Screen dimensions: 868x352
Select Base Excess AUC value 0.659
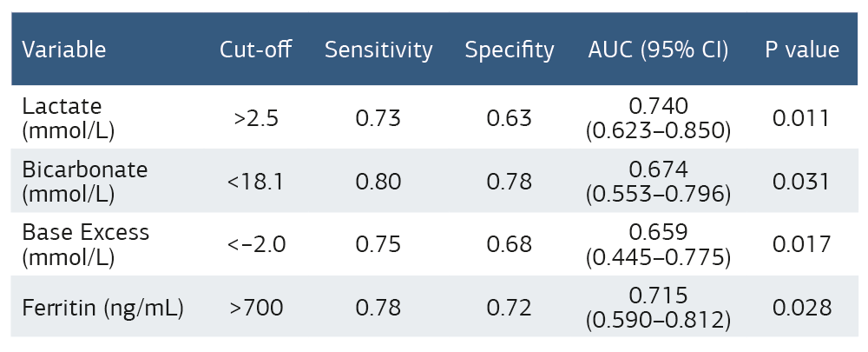[x=658, y=233]
